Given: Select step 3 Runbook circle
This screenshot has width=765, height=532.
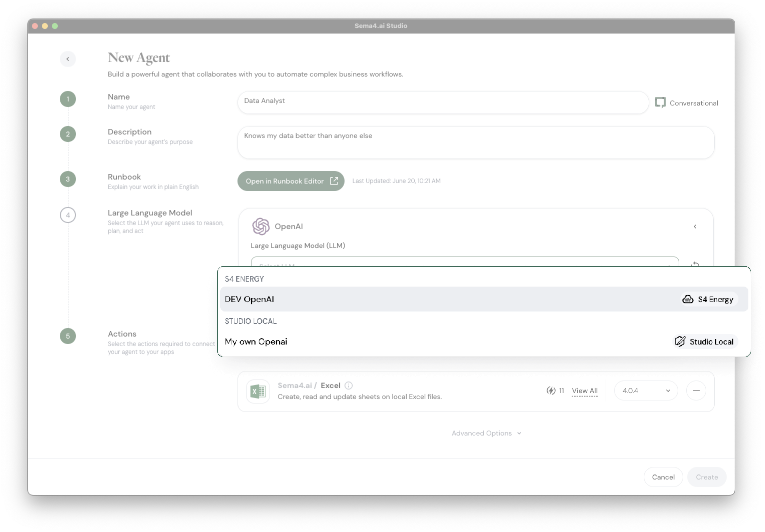Looking at the screenshot, I should [68, 179].
